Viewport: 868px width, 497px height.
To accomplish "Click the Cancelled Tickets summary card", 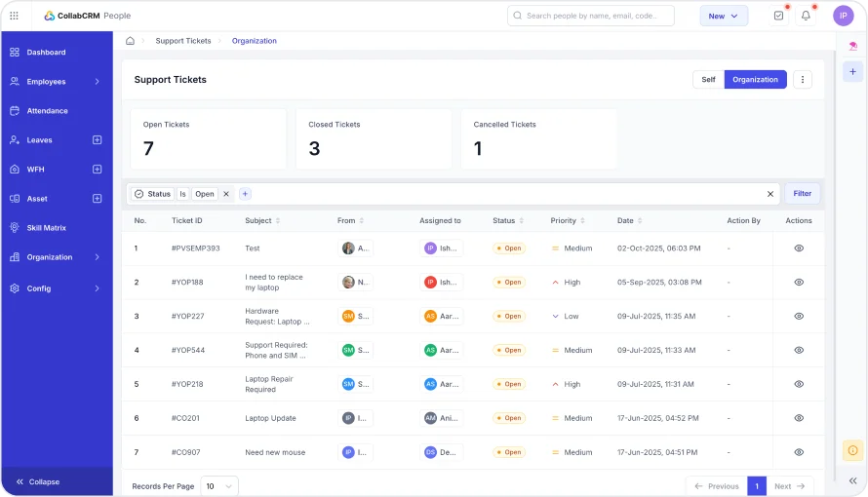I will coord(538,138).
